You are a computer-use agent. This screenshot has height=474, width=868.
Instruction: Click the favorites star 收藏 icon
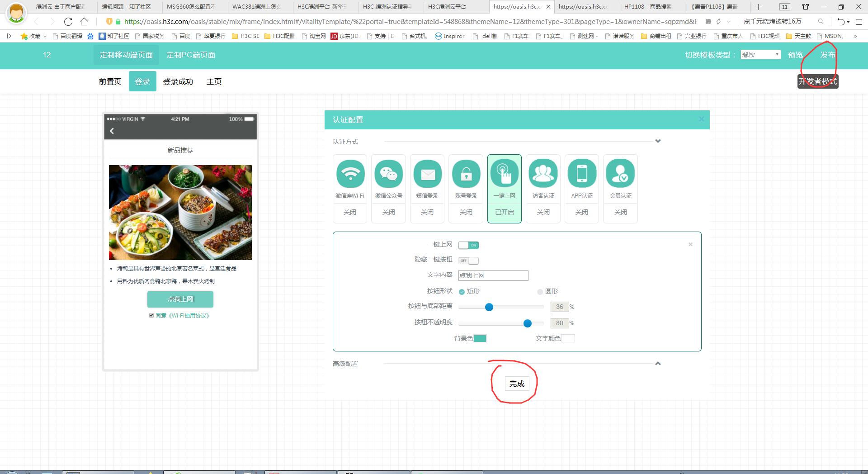click(24, 36)
